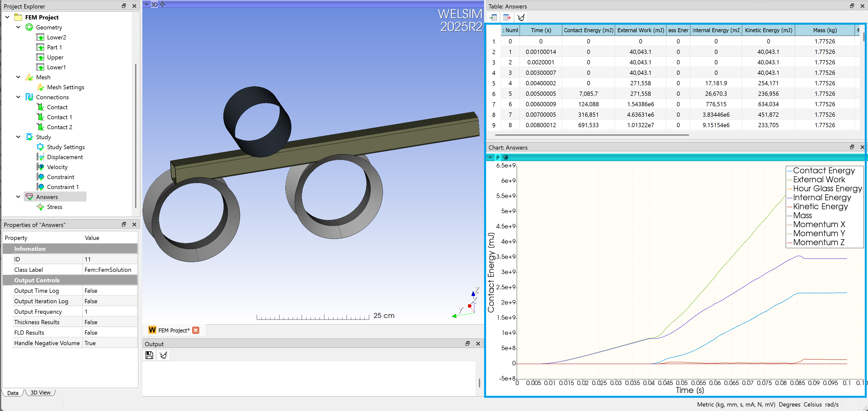Select Mesh Settings in Project Explorer
This screenshot has width=868, height=411.
66,87
